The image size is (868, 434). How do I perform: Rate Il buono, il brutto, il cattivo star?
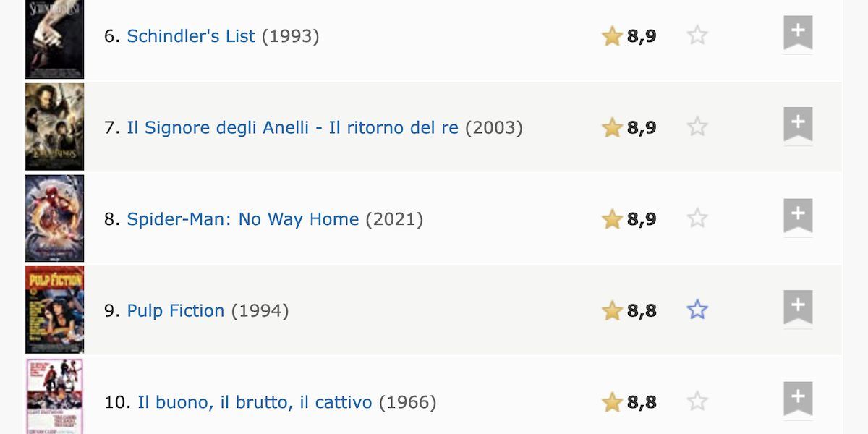tap(697, 401)
